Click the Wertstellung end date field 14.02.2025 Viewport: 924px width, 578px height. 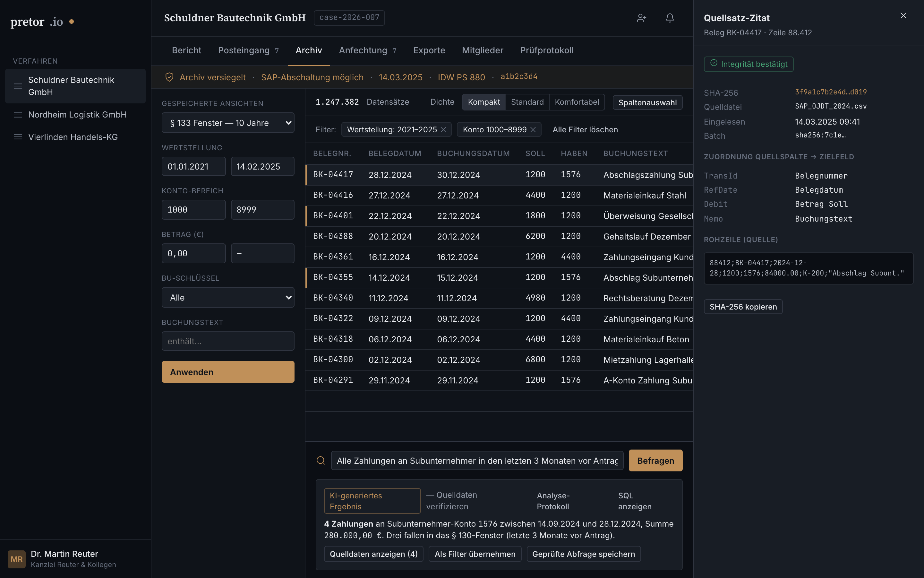point(262,166)
